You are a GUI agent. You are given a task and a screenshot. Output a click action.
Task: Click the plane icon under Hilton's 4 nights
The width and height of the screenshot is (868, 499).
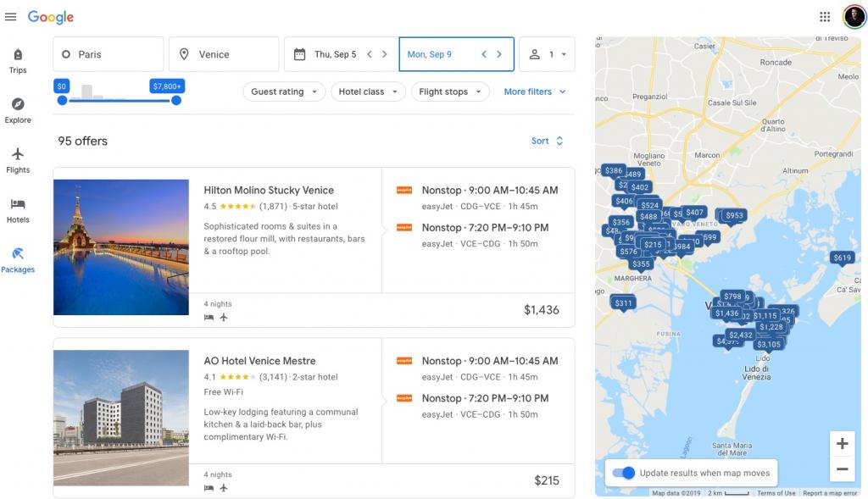(224, 317)
